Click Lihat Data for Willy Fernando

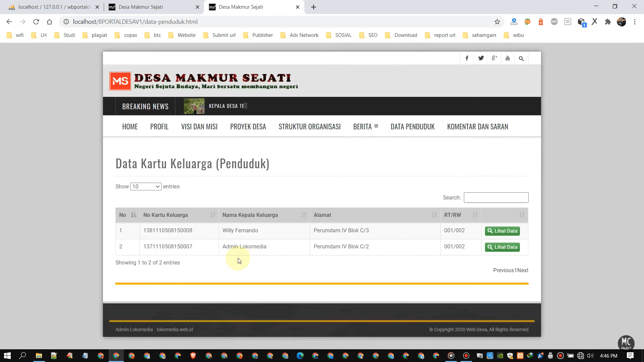(502, 231)
